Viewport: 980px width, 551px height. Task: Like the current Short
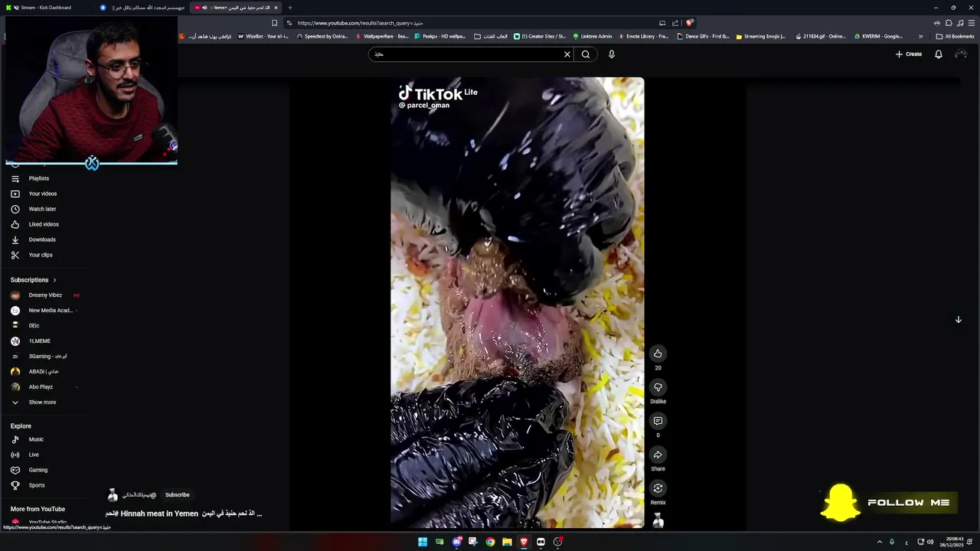(x=658, y=354)
